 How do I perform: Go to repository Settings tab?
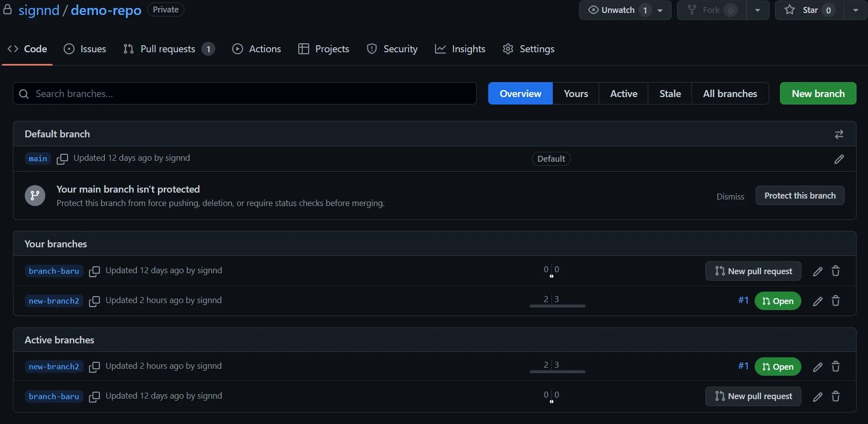528,49
